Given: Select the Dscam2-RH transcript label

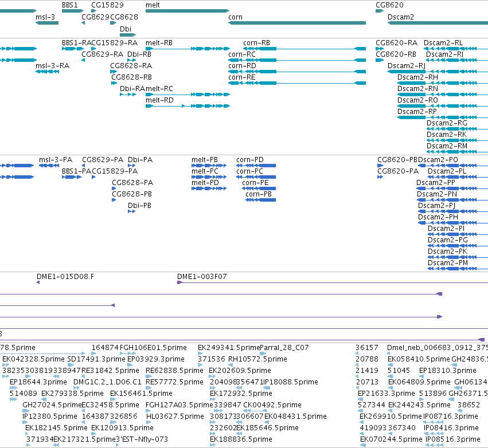Looking at the screenshot, I should coord(417,77).
